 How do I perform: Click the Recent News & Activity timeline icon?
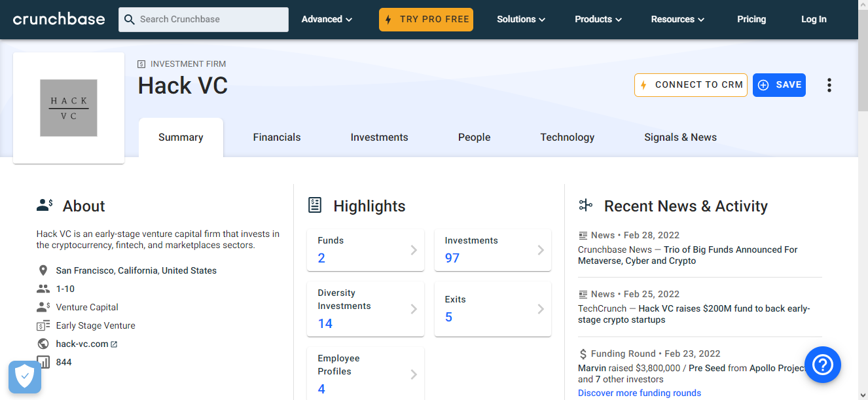click(x=585, y=206)
